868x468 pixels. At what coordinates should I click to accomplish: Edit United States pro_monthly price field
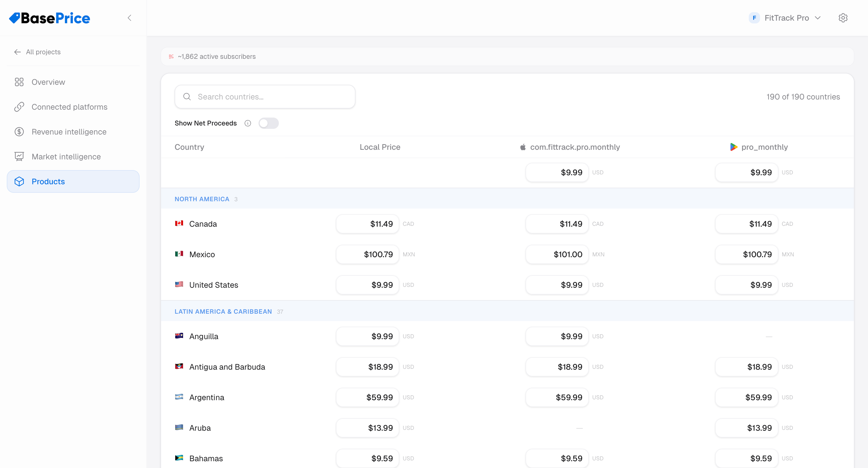[746, 285]
